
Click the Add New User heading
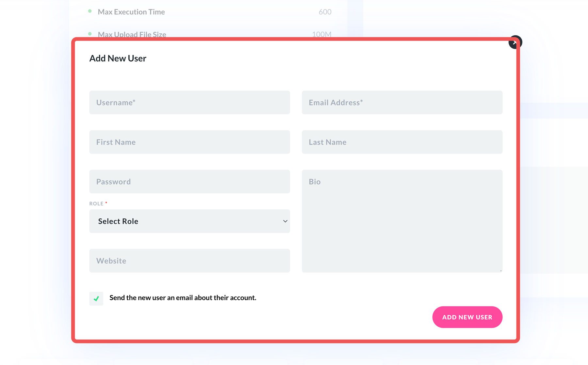pyautogui.click(x=118, y=58)
